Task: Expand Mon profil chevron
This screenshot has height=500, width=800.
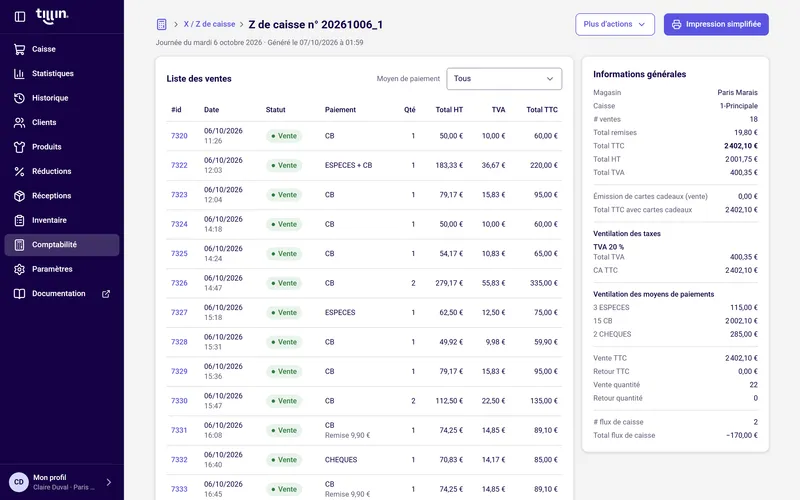Action: pos(109,482)
